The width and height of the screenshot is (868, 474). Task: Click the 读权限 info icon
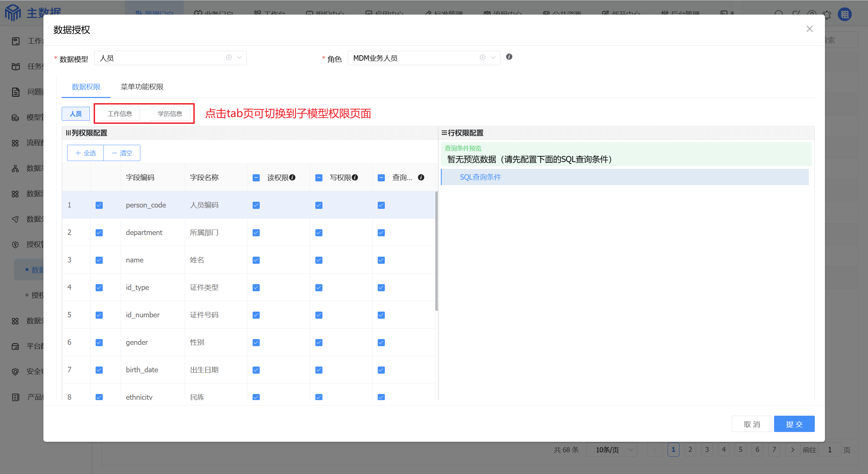292,177
